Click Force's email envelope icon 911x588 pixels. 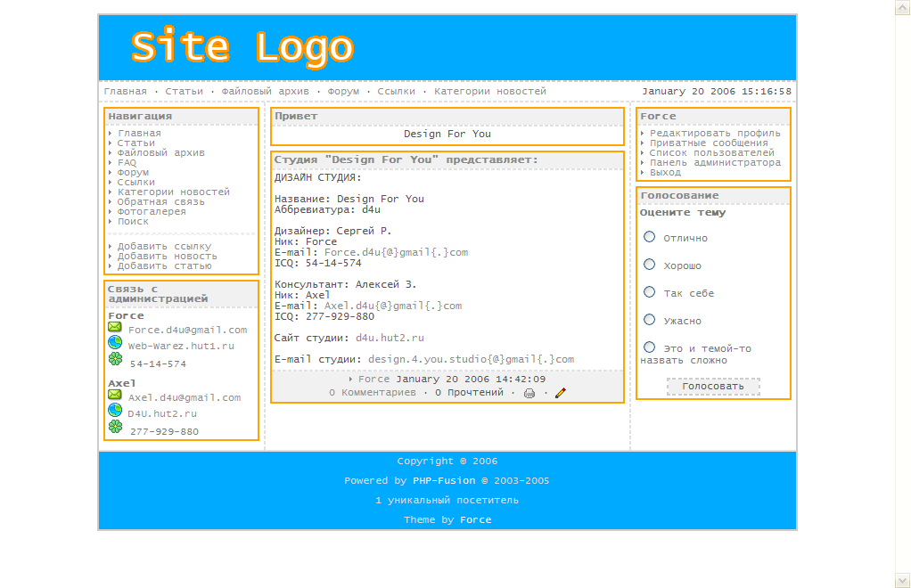click(115, 328)
